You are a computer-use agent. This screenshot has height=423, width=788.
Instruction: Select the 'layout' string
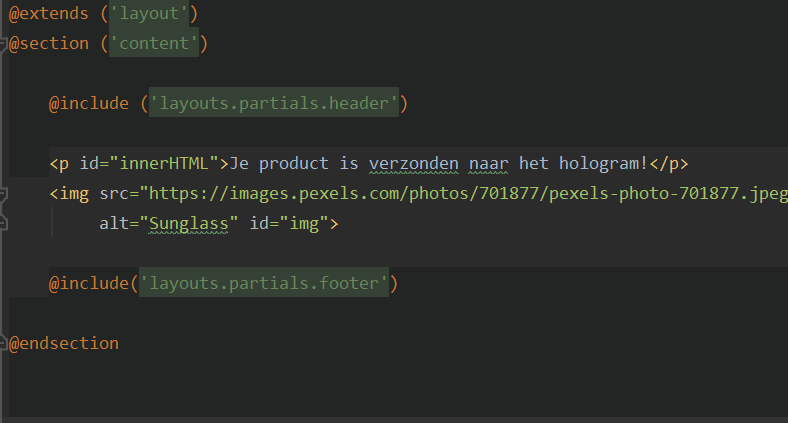(x=149, y=14)
